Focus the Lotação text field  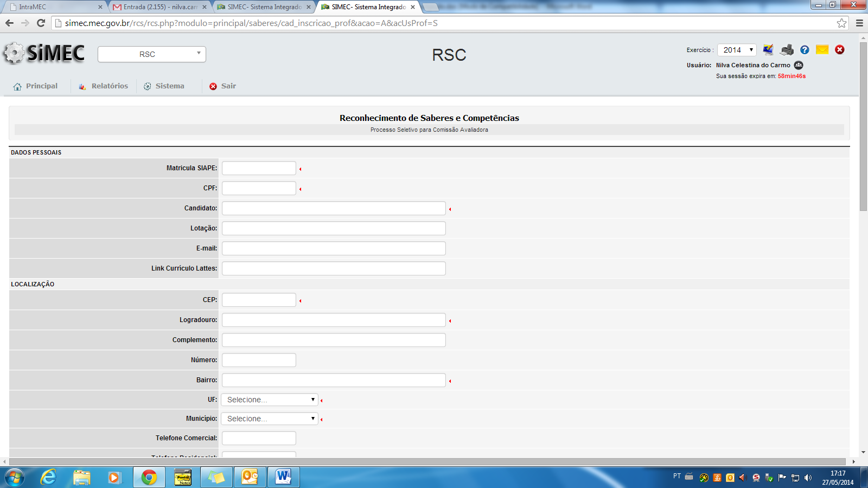(x=334, y=228)
